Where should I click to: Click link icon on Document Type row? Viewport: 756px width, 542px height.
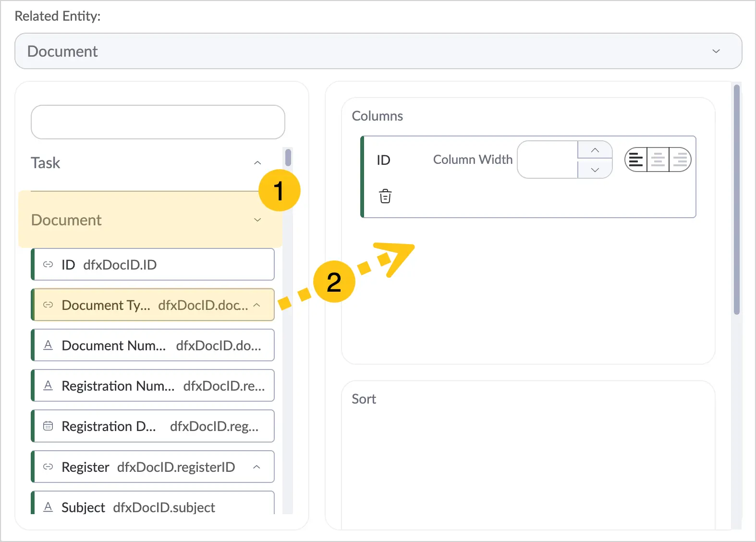48,305
